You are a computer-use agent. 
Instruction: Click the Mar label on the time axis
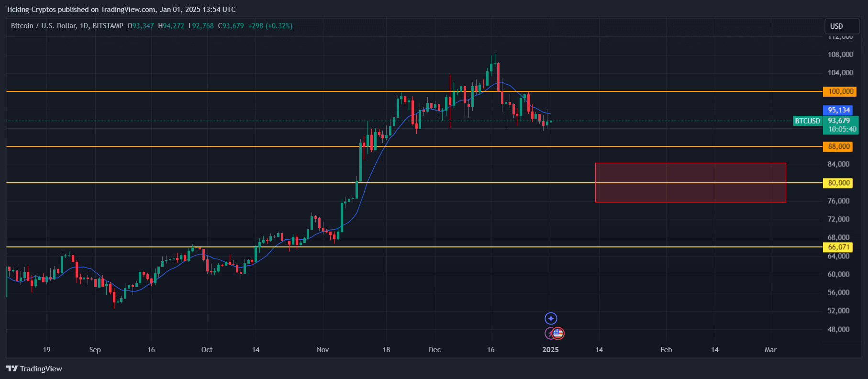click(x=770, y=350)
